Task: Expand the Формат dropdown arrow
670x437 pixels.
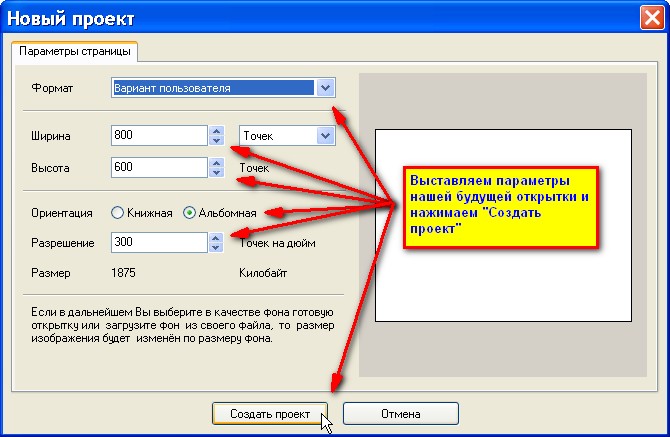Action: [326, 88]
